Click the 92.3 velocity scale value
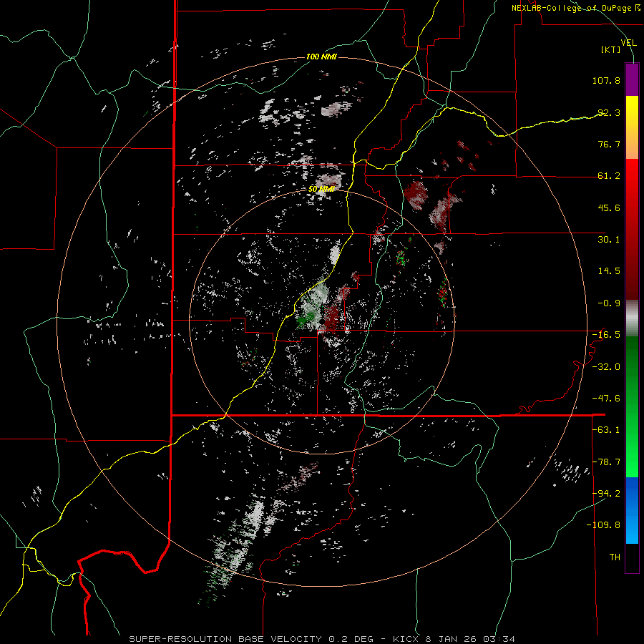This screenshot has width=644, height=644. pyautogui.click(x=609, y=112)
